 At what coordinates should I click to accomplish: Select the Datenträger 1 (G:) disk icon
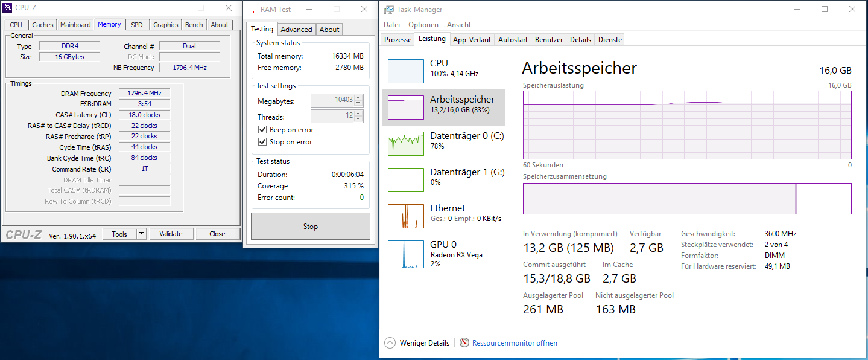point(405,179)
